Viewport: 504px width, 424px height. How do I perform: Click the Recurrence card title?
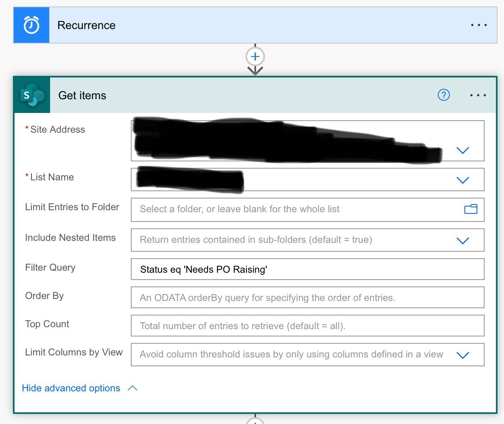(86, 25)
